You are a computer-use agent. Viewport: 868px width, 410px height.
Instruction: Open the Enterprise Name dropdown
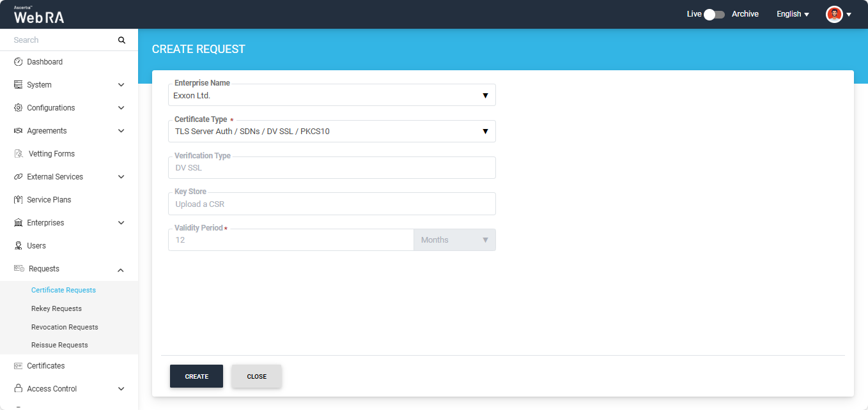coord(331,95)
